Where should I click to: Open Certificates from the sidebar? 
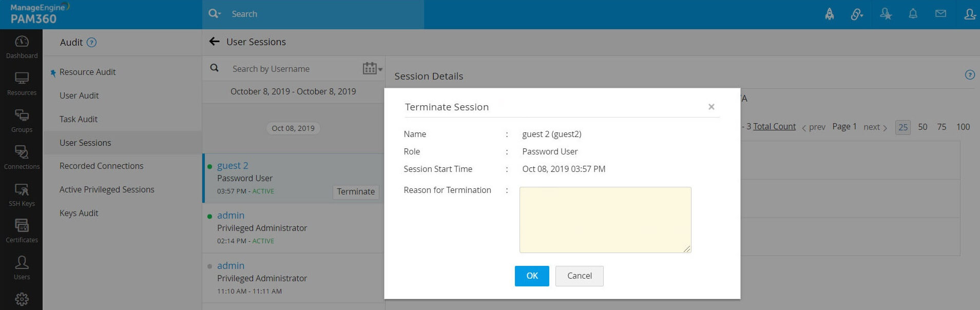(x=22, y=230)
